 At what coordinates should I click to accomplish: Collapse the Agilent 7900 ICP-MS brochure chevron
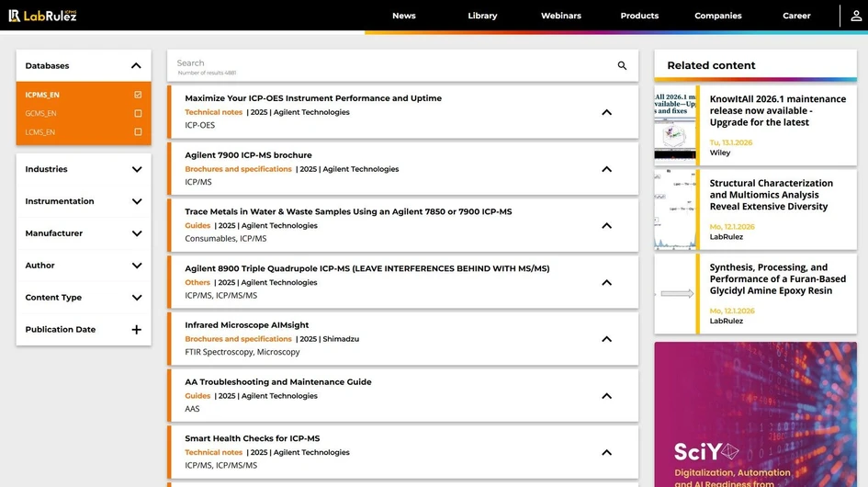pyautogui.click(x=607, y=170)
